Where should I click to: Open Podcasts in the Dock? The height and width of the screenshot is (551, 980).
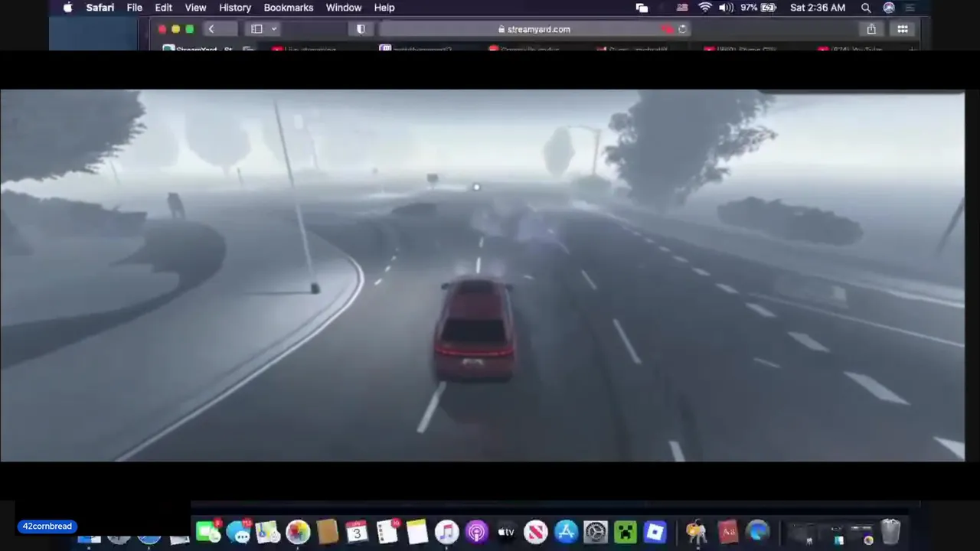476,531
